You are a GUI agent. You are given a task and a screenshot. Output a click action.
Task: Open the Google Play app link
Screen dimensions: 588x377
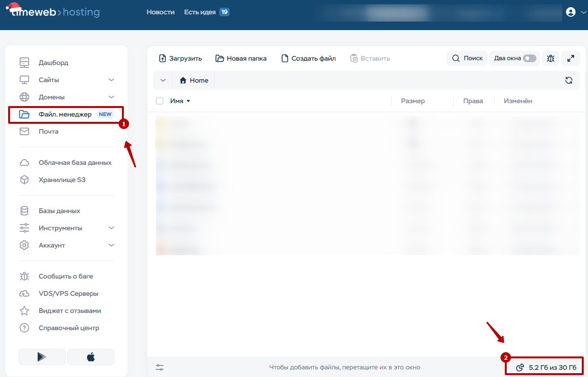(x=42, y=357)
